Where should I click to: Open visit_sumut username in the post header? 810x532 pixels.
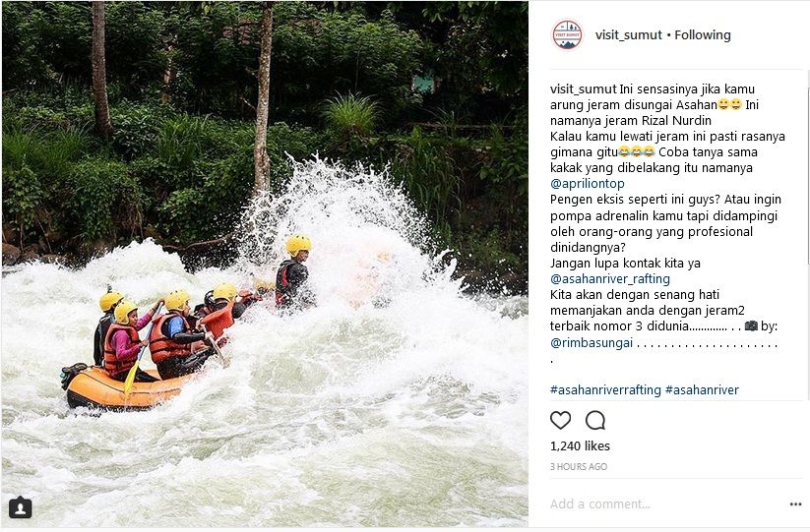[x=628, y=35]
